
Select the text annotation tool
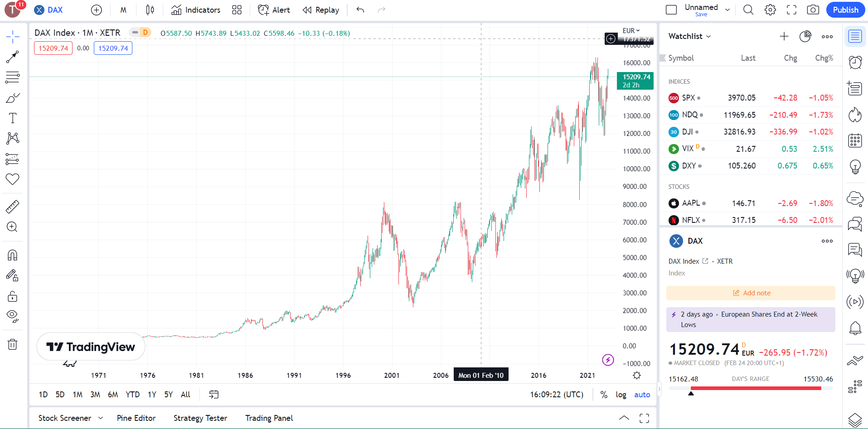13,118
